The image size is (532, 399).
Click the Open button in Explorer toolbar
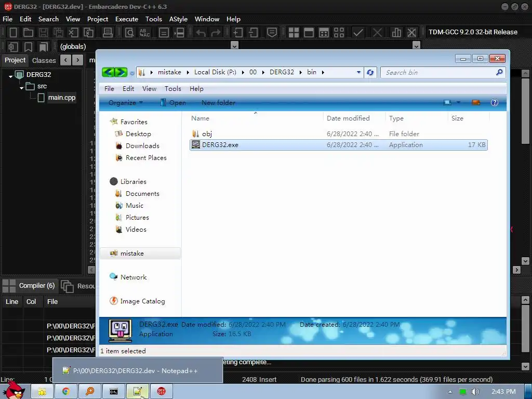(173, 102)
